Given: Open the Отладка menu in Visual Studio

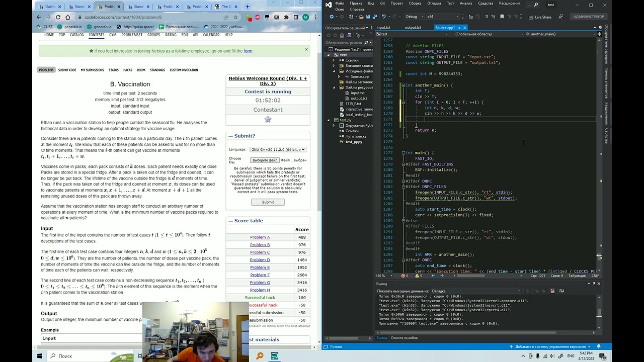Looking at the screenshot, I should 434,4.
